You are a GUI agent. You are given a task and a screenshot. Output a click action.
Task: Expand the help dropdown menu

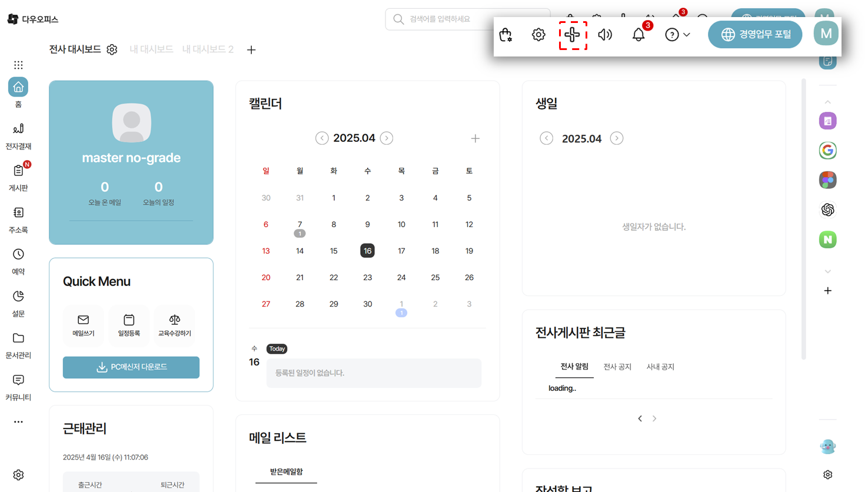677,34
